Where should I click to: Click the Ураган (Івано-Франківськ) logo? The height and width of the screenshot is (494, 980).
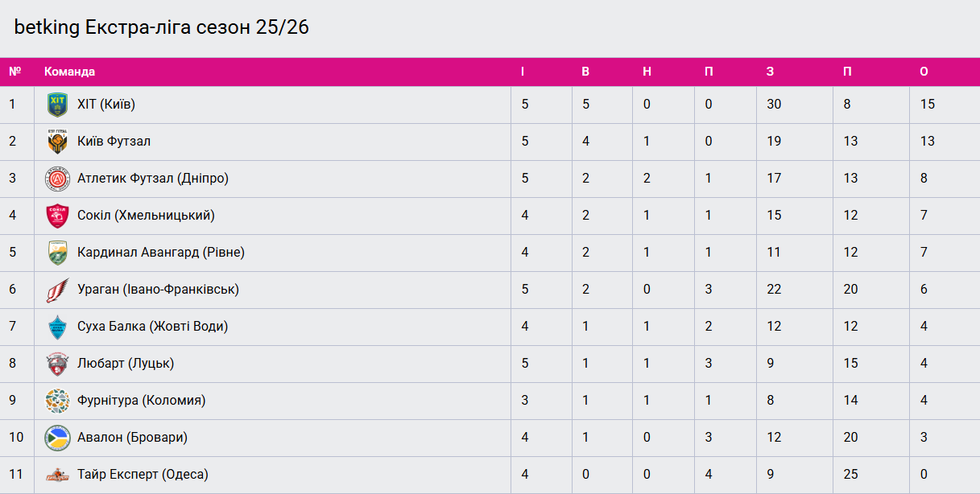(x=57, y=290)
